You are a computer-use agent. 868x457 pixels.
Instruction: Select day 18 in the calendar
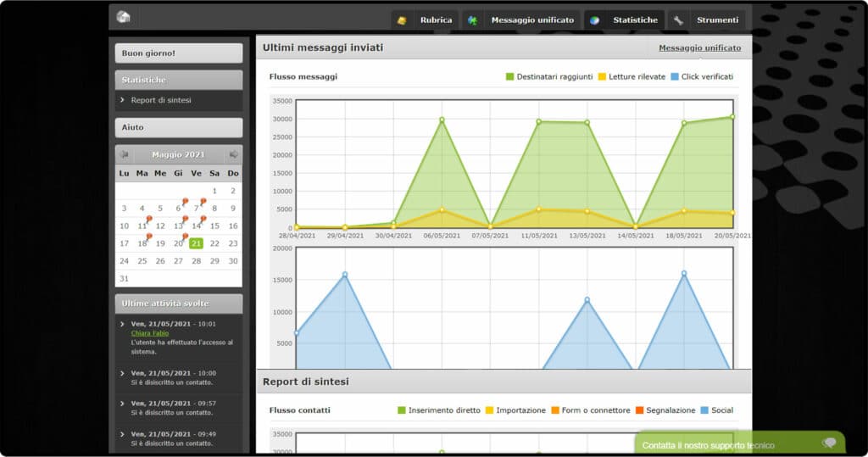[142, 243]
